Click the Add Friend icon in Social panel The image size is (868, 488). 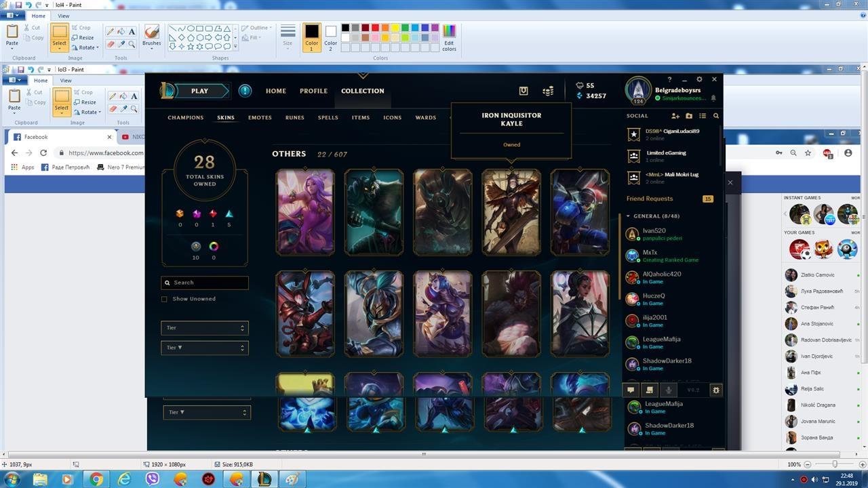[675, 116]
